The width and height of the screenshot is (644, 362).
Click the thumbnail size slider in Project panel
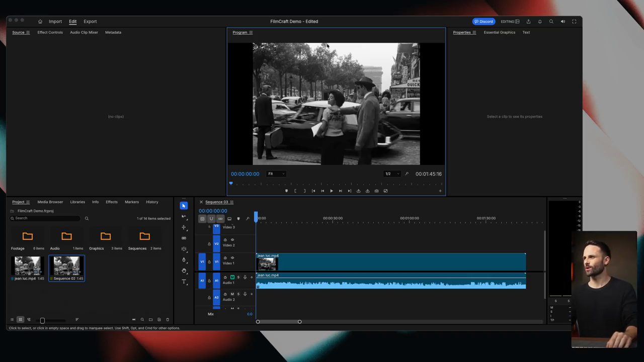click(50, 320)
